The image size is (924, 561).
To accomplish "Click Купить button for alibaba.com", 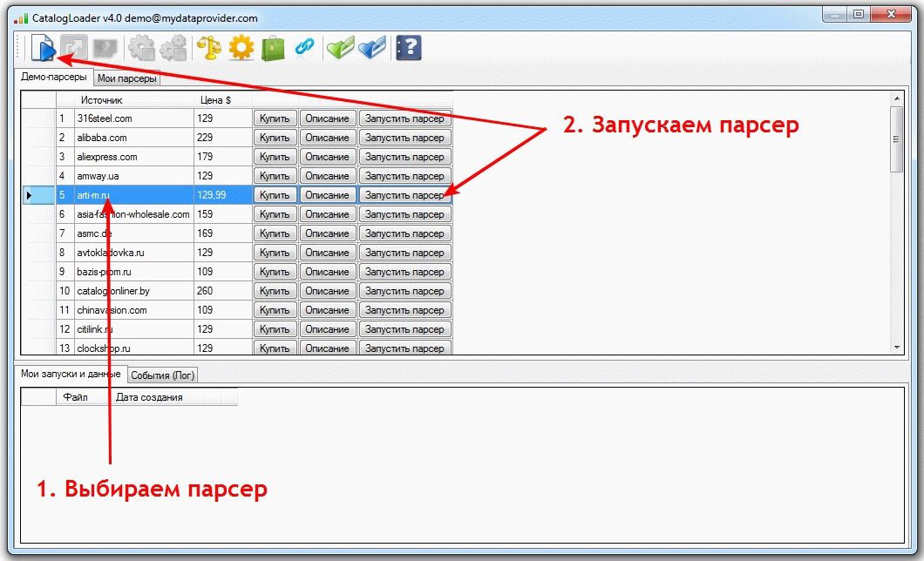I will [x=275, y=138].
